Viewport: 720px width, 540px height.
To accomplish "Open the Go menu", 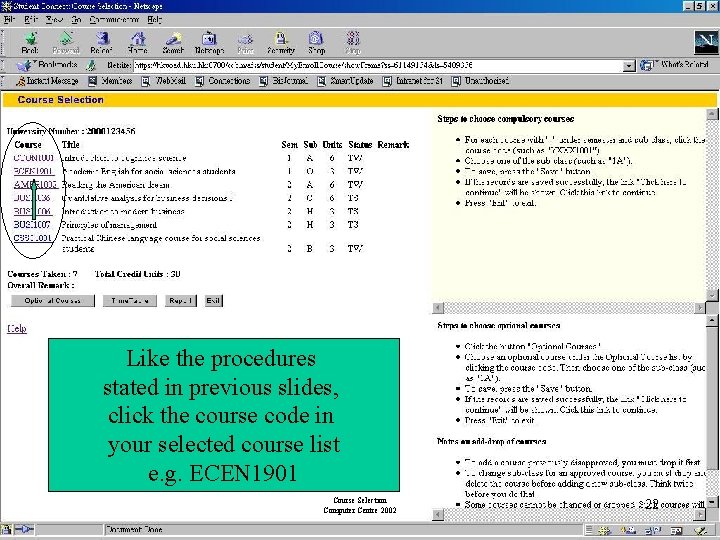I will coord(76,20).
